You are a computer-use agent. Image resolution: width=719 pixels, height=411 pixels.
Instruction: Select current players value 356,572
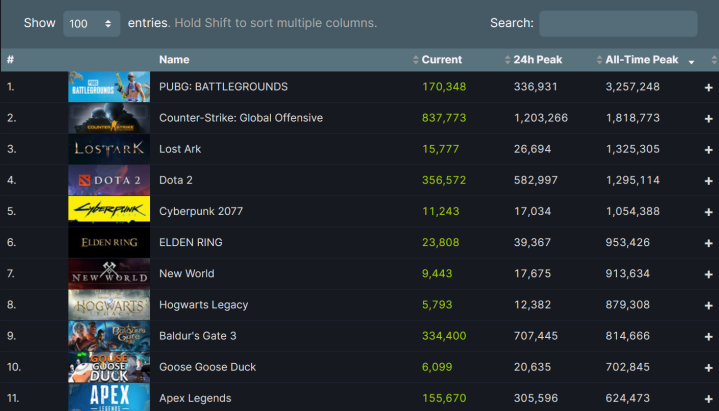click(444, 180)
